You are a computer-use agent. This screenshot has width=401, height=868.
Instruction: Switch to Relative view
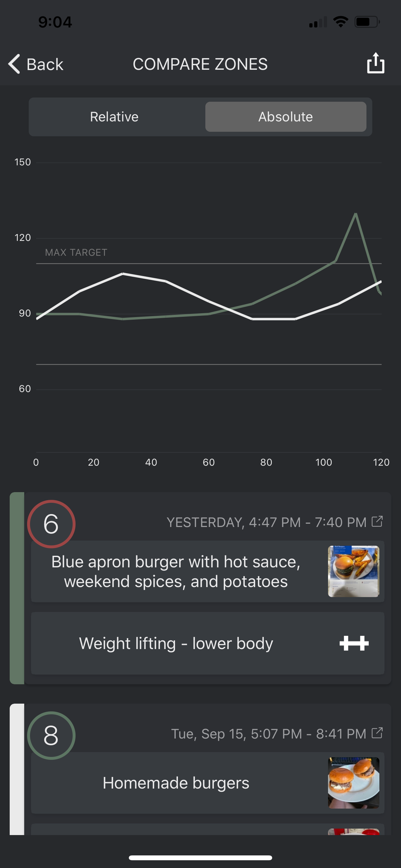click(x=114, y=117)
